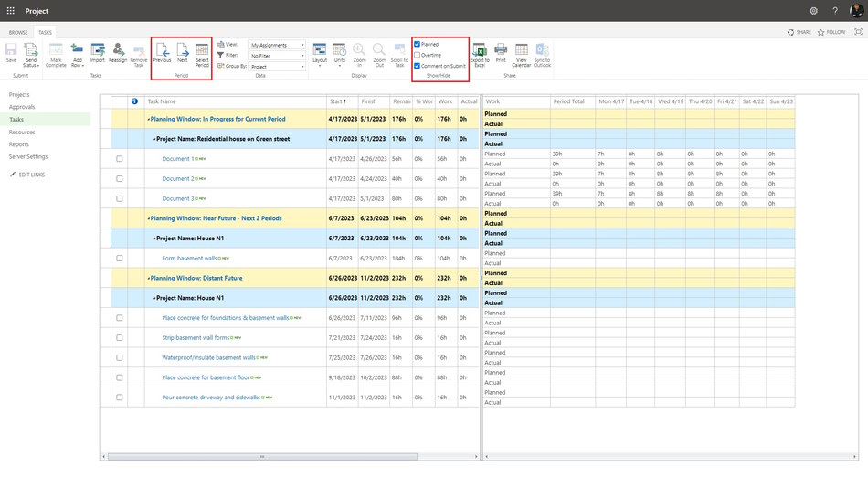
Task: Check the Document 3 row checkbox
Action: (119, 199)
